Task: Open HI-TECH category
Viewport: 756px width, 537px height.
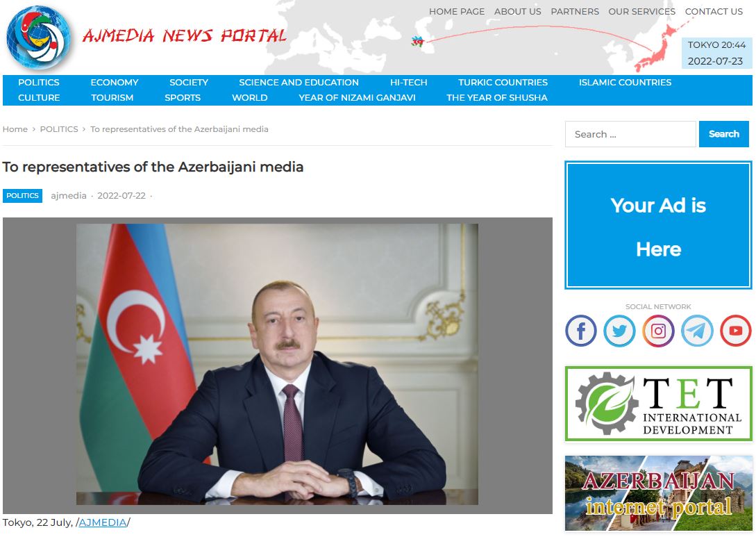Action: click(408, 83)
